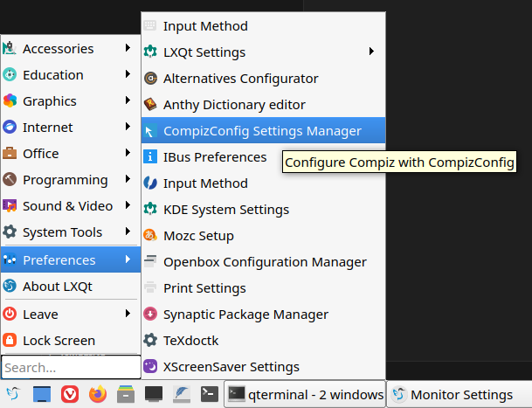Click the 'LXQt Settings' label
The width and height of the screenshot is (532, 408).
coord(204,52)
